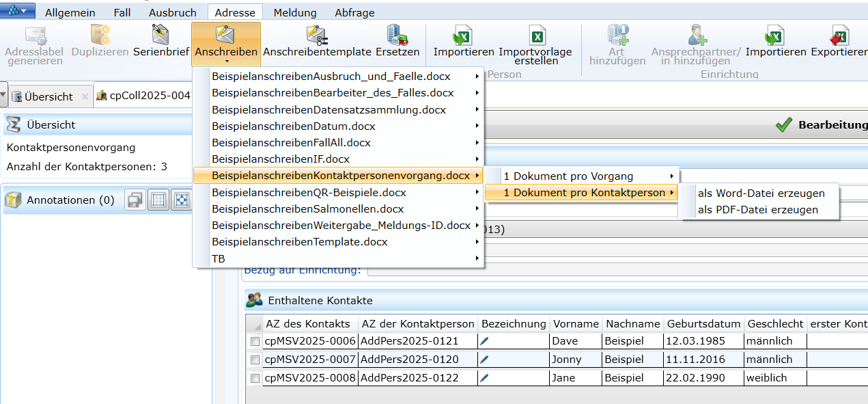Screen dimensions: 868x404
Task: Check the box for cpMSV2025-0006
Action: (x=255, y=341)
